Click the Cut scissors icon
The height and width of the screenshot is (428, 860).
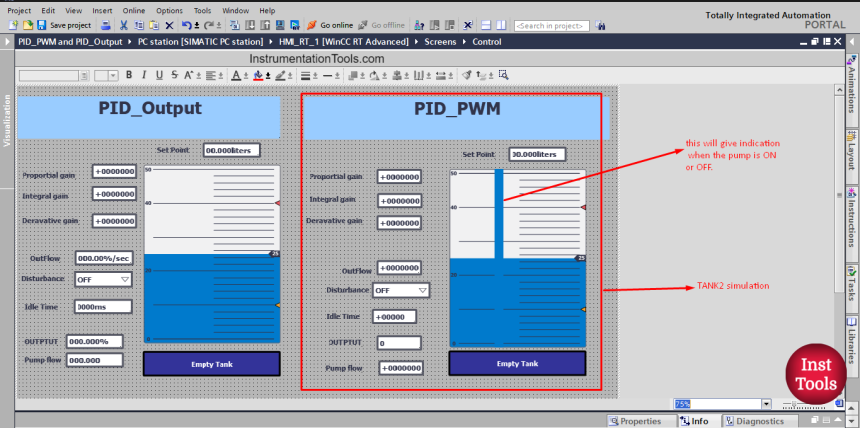124,25
